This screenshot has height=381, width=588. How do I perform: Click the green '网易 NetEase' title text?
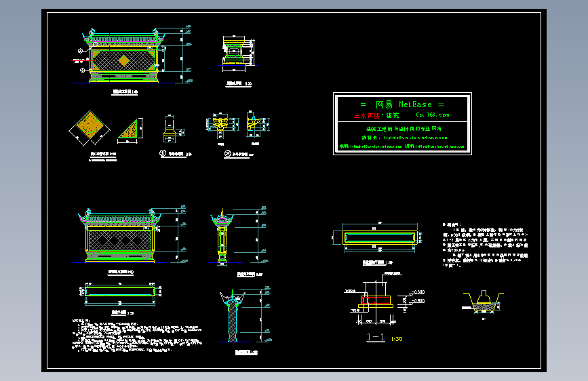pyautogui.click(x=404, y=104)
